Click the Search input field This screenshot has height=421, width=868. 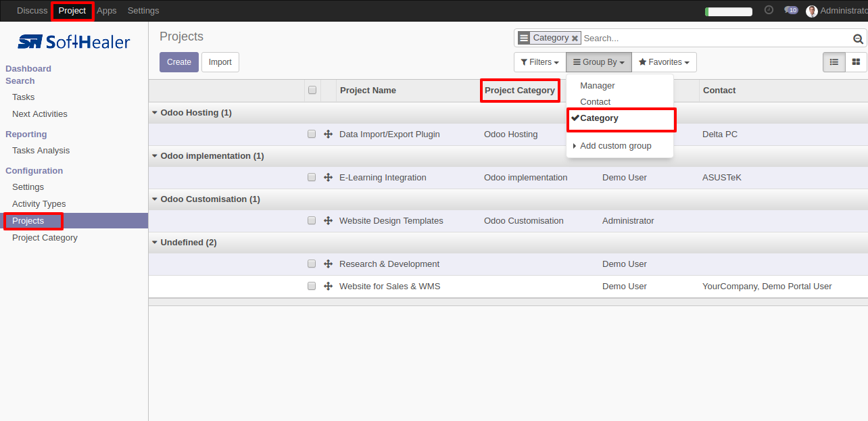click(716, 39)
